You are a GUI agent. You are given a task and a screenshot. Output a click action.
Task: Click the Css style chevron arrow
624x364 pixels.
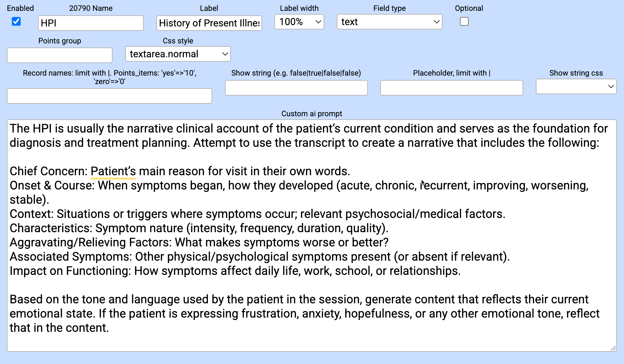225,54
